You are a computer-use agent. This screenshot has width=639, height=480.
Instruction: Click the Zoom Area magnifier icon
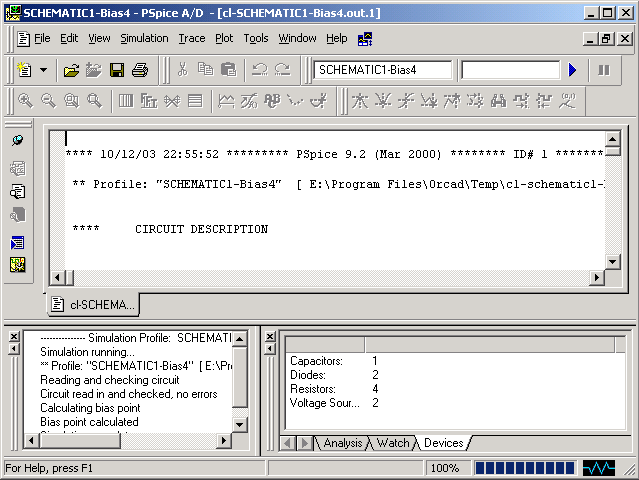(x=71, y=101)
